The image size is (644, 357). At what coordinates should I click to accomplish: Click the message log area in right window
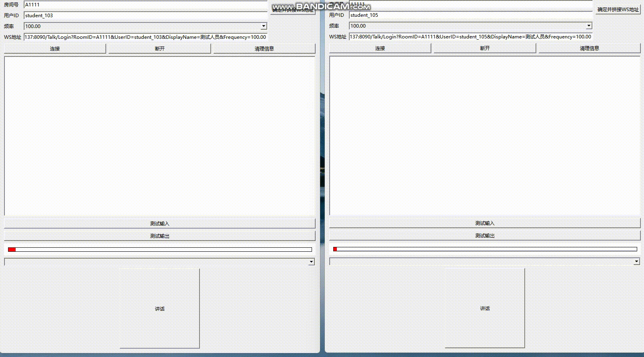coord(485,136)
